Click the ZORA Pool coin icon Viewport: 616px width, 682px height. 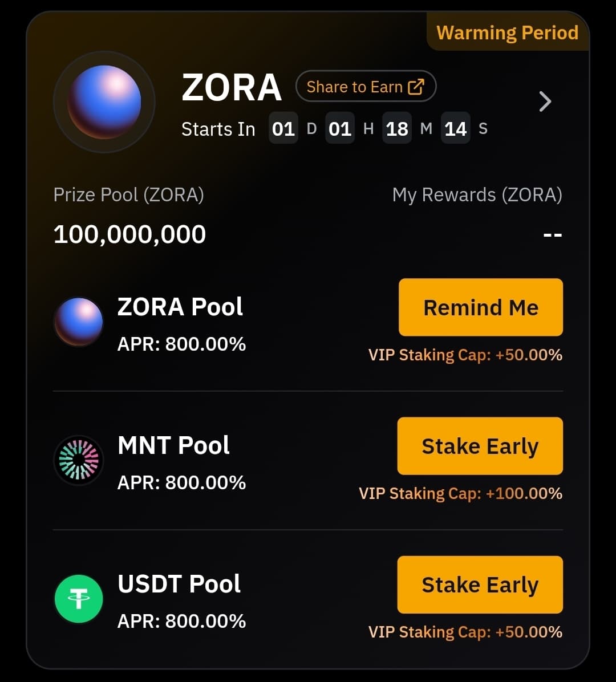click(x=79, y=322)
